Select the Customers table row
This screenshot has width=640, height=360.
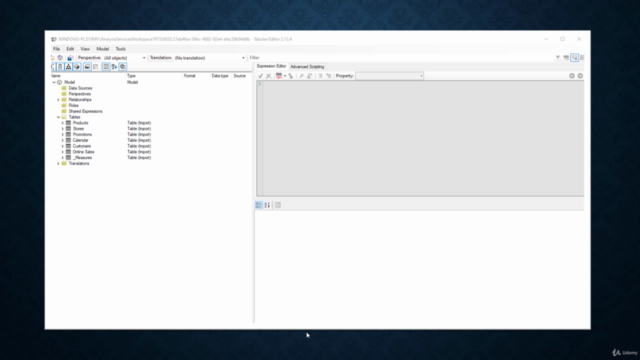click(x=82, y=146)
